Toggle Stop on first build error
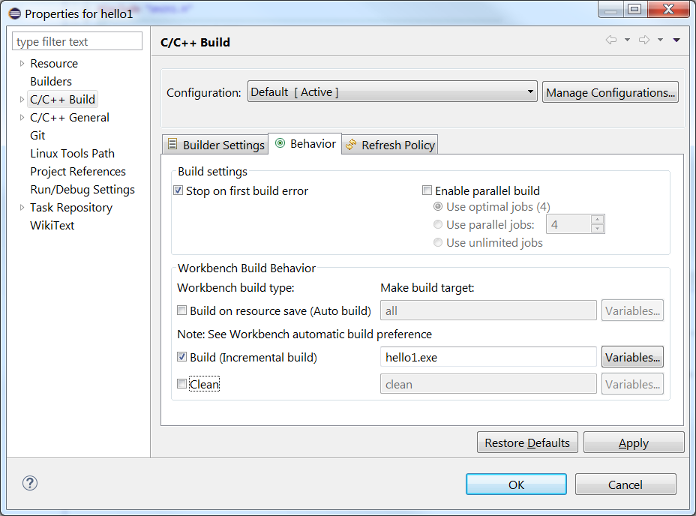Screen dimensions: 696x516 coord(178,191)
